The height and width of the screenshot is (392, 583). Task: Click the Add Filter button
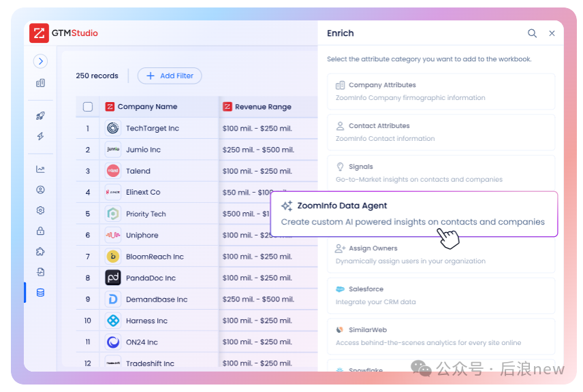point(170,76)
